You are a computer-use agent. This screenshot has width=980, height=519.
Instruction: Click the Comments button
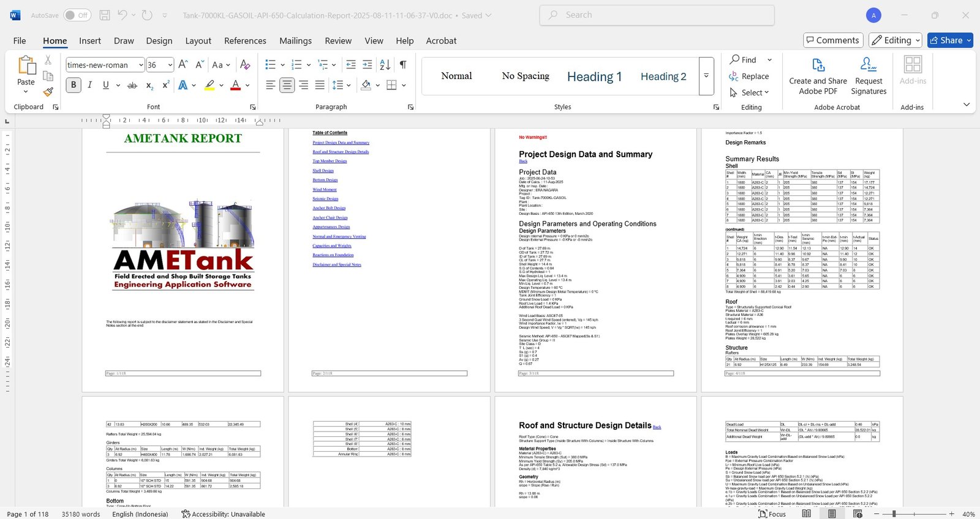pos(832,40)
